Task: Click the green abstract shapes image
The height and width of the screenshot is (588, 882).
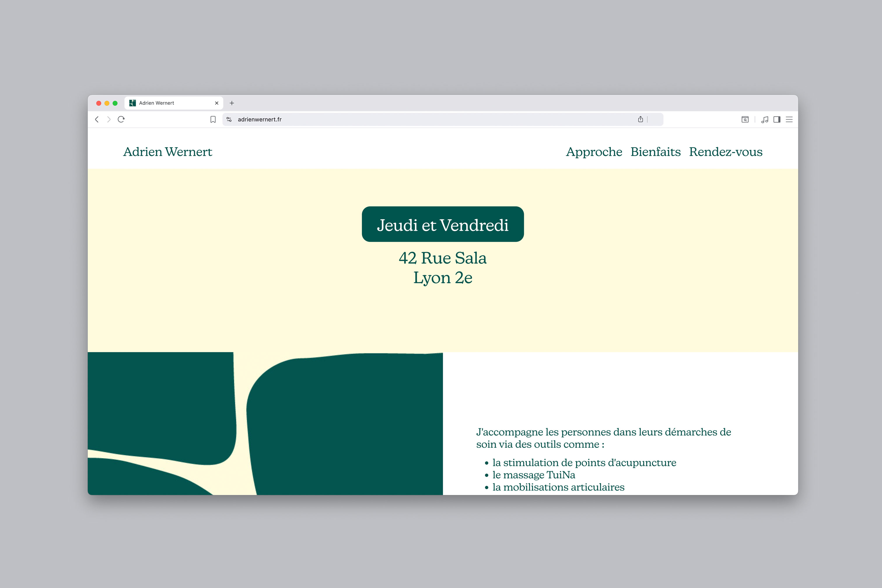Action: 265,424
